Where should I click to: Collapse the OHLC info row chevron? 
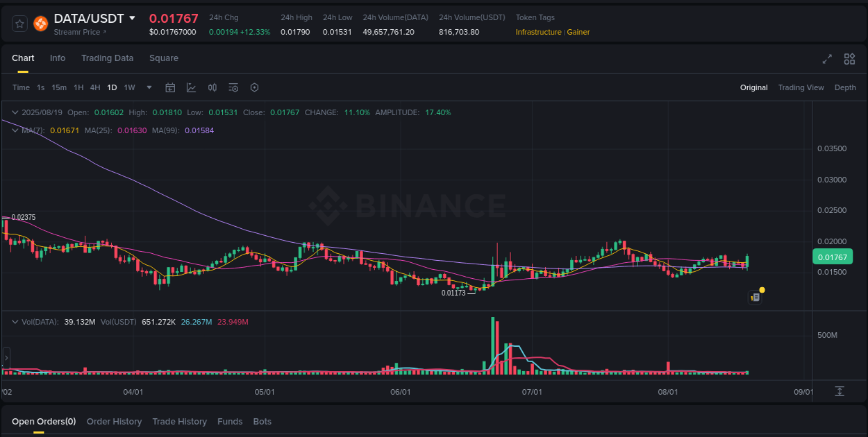tap(15, 112)
